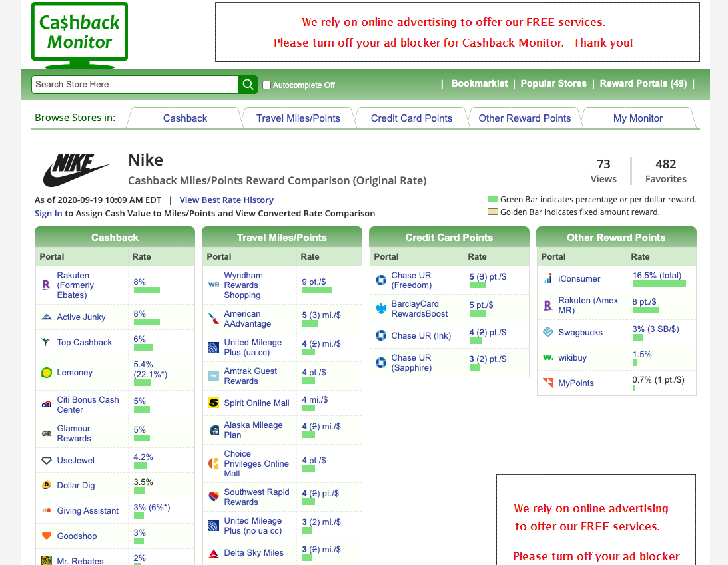Open View Best Rate History link
This screenshot has height=565, width=728.
[x=226, y=200]
